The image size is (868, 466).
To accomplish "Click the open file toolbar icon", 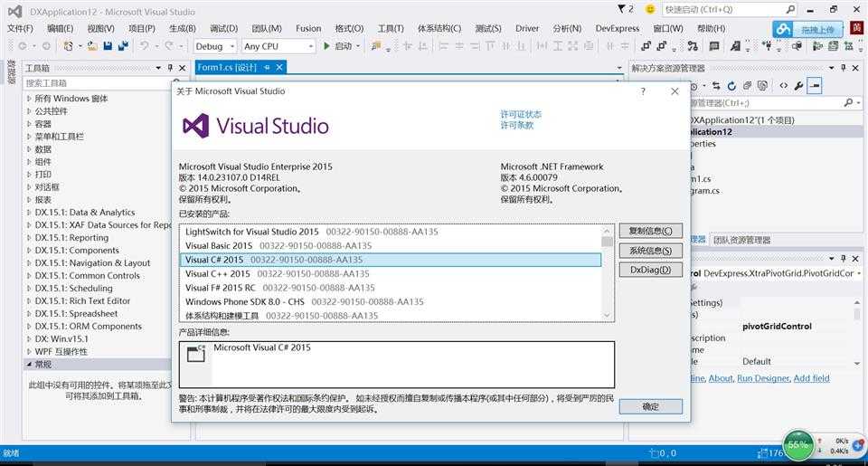I will 92,46.
